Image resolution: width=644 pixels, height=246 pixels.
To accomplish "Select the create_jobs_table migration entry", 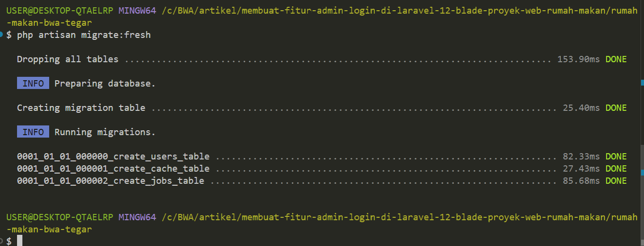I will 110,181.
